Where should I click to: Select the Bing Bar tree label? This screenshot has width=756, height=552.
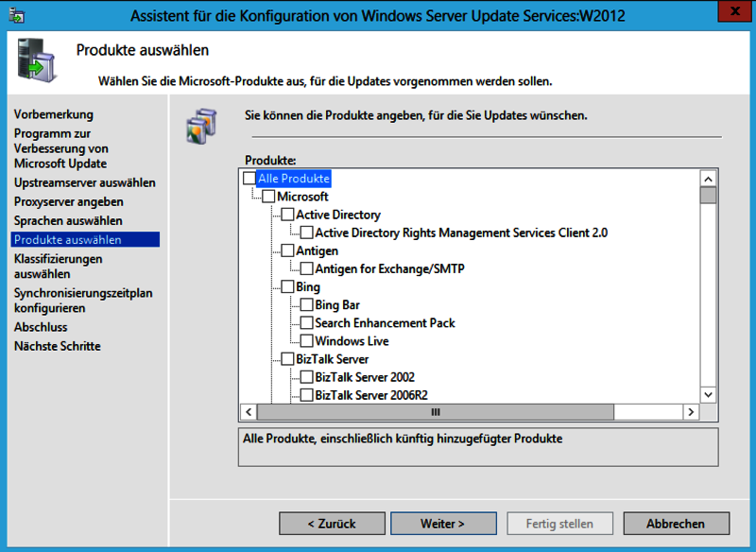(337, 304)
